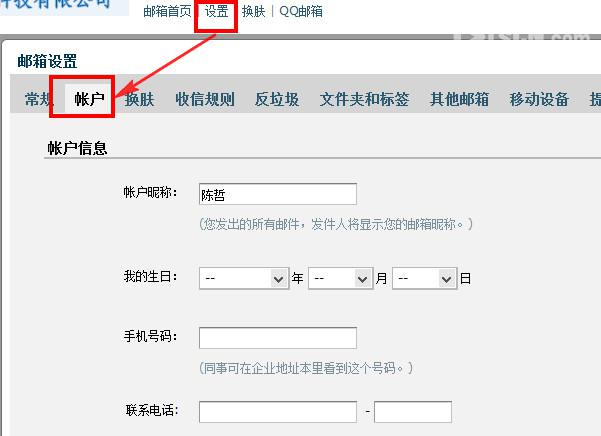Click the 设置 link in top navigation
601x436 pixels.
216,11
